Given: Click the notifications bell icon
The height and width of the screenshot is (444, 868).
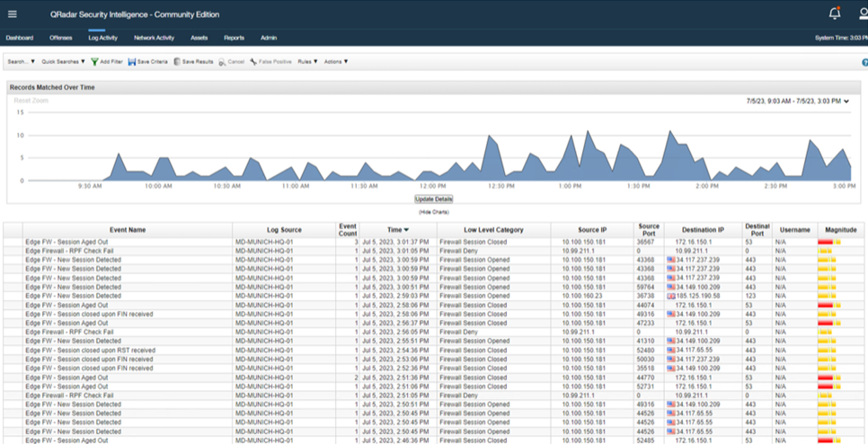Looking at the screenshot, I should point(835,13).
